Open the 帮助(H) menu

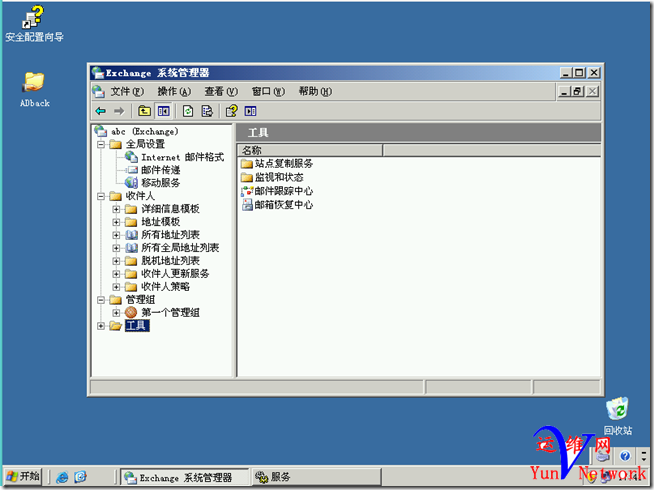[x=315, y=92]
